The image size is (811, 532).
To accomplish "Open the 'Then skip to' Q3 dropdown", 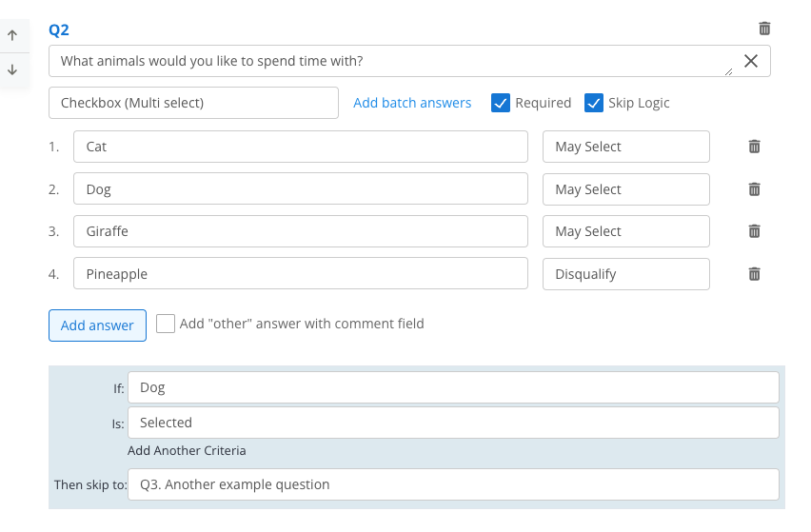I will click(453, 484).
